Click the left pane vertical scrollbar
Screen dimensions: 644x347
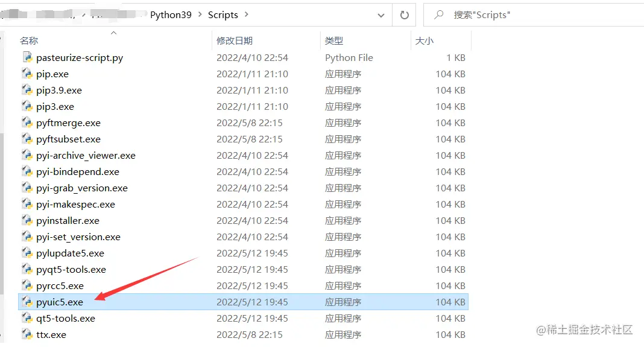[x=2, y=214]
